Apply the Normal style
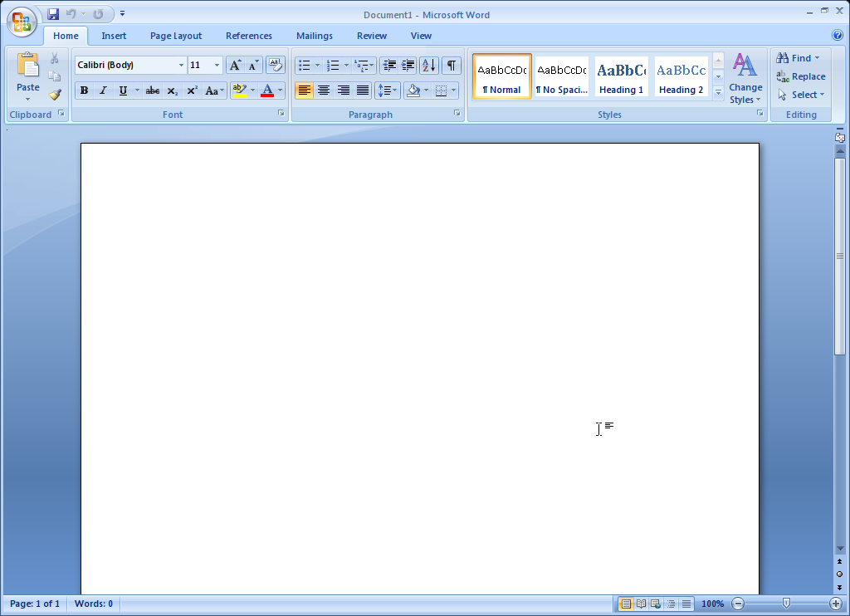 (502, 76)
